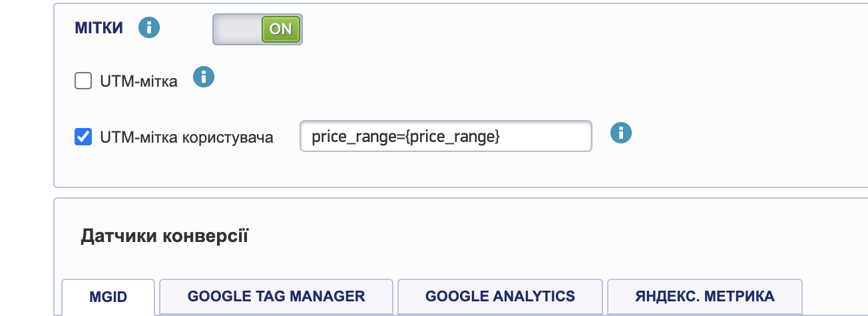Image resolution: width=868 pixels, height=316 pixels.
Task: Open the Google Analytics tab
Action: tap(500, 296)
